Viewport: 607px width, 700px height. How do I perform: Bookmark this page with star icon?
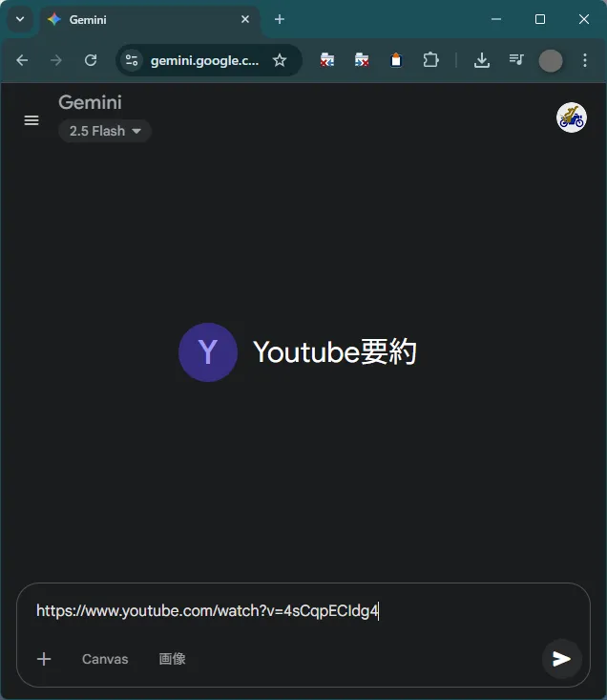[x=280, y=60]
